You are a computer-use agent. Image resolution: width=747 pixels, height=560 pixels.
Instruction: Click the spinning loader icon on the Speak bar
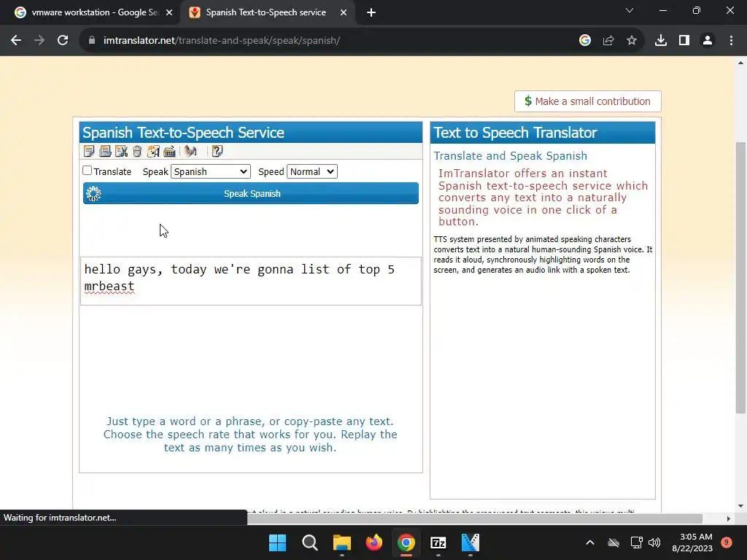93,193
